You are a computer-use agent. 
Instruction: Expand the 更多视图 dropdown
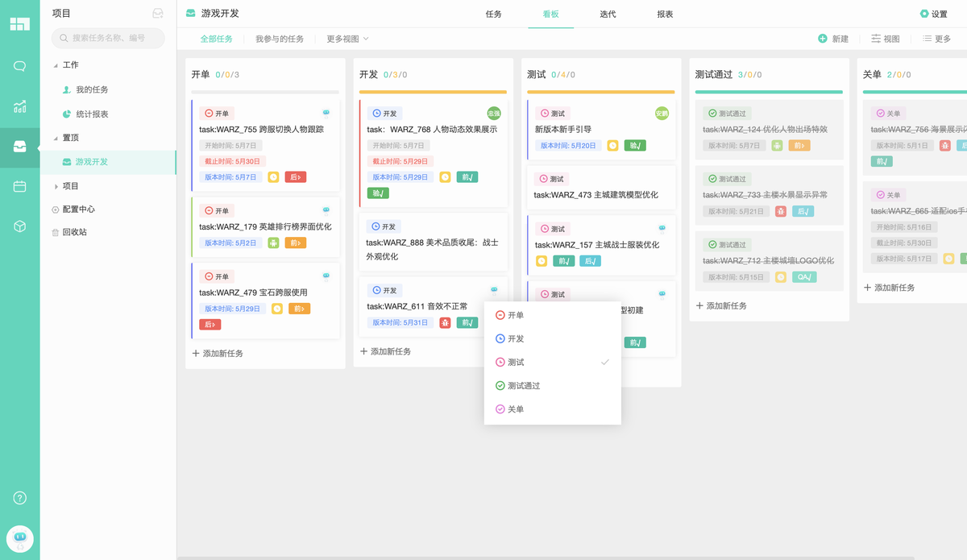(347, 39)
